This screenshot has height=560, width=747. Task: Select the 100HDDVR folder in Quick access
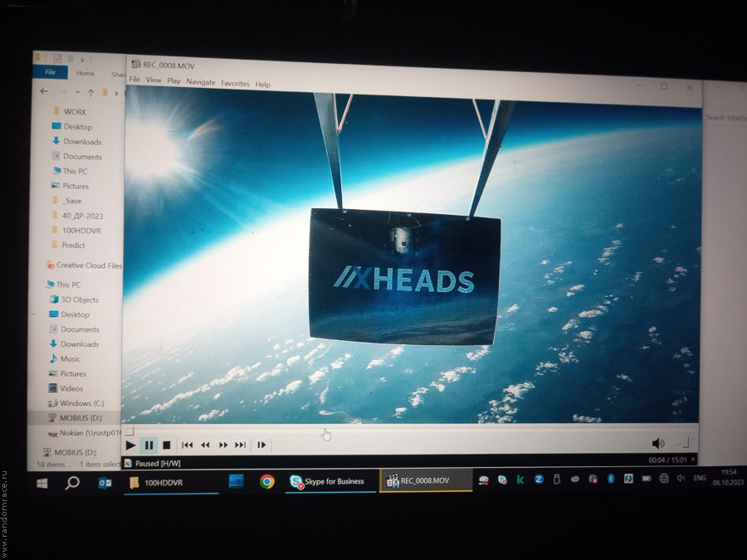coord(82,230)
